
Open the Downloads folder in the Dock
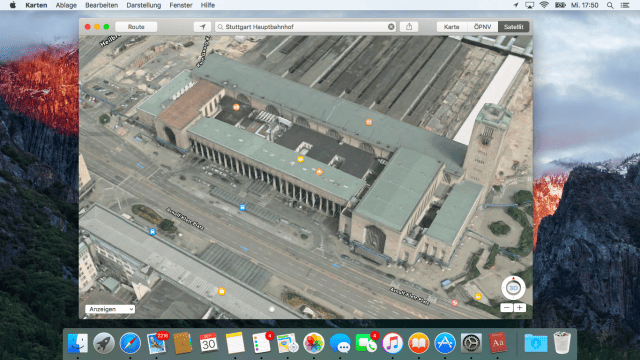pyautogui.click(x=536, y=343)
